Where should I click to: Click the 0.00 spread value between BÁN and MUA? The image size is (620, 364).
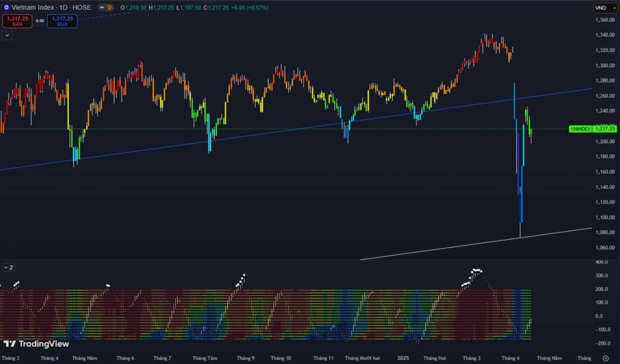point(40,21)
